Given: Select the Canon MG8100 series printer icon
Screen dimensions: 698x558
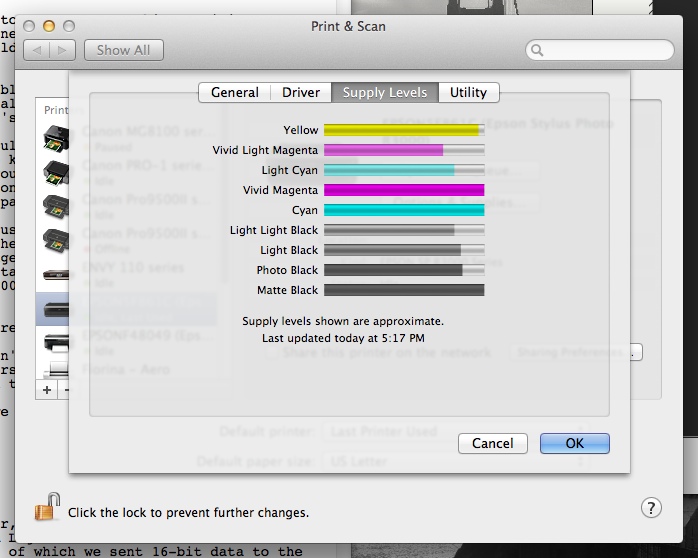Looking at the screenshot, I should click(x=56, y=138).
